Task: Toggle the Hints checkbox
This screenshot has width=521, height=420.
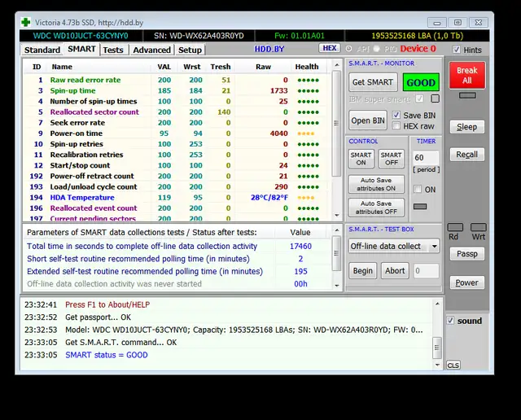Action: tap(457, 50)
